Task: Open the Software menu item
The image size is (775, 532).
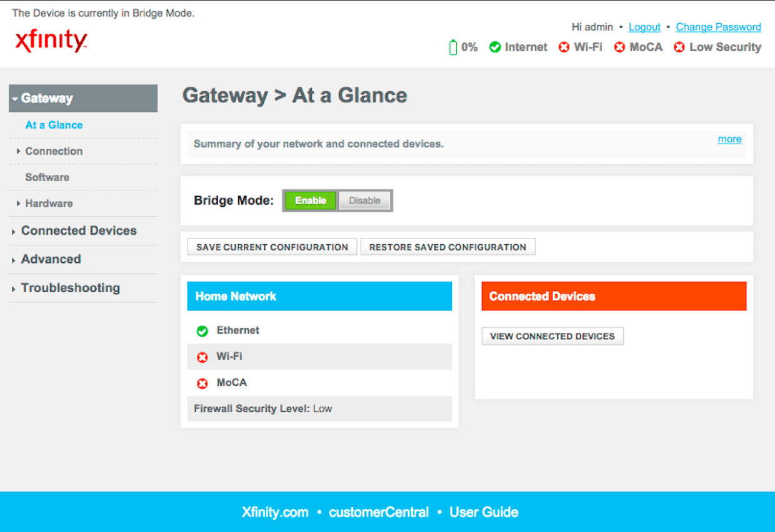Action: click(47, 177)
